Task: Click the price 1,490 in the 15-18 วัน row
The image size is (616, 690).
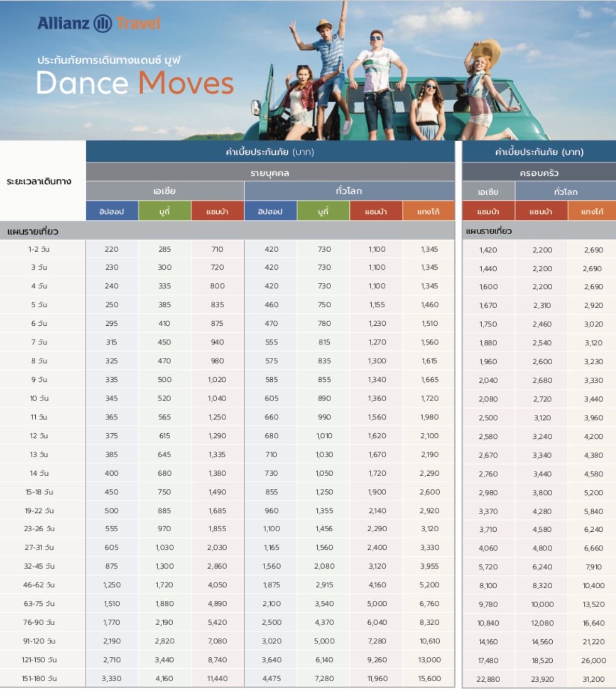Action: pos(217,492)
